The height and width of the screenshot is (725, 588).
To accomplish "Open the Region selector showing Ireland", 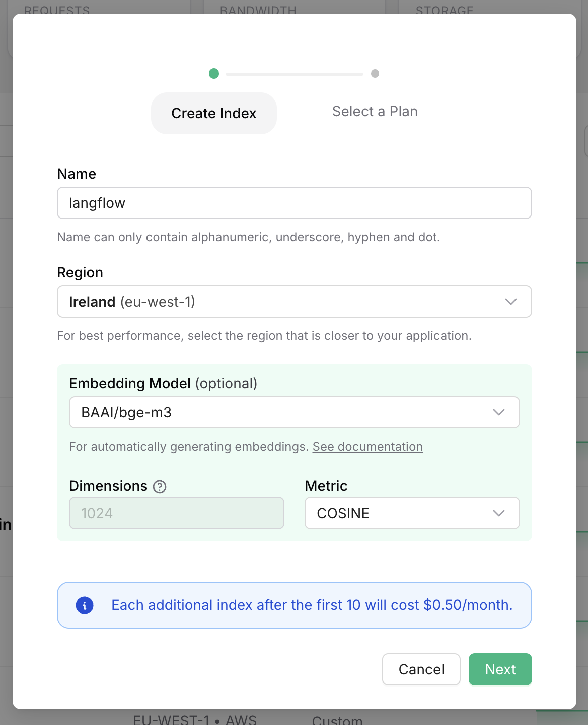I will (295, 302).
